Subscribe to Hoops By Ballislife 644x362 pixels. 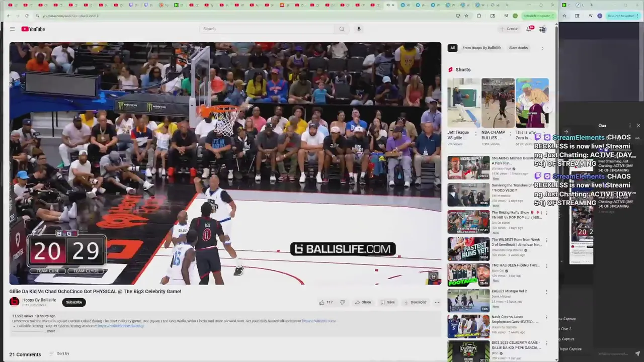[x=73, y=302]
